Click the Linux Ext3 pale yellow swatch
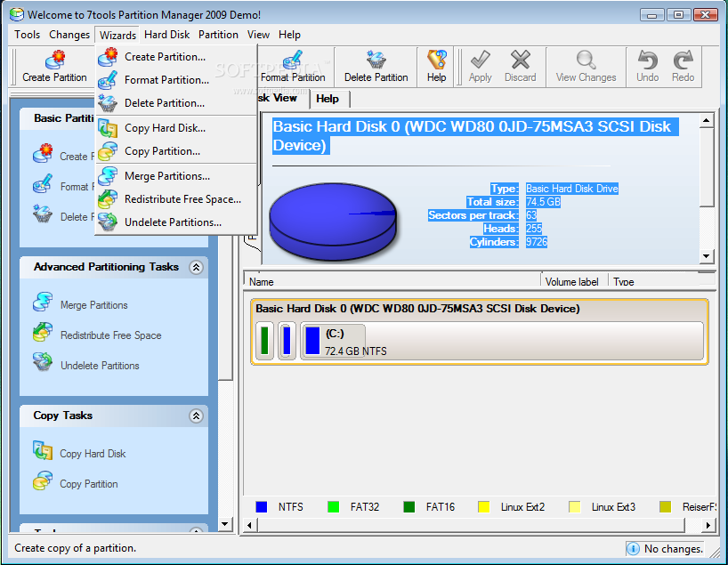Viewport: 728px width, 565px height. coord(574,507)
